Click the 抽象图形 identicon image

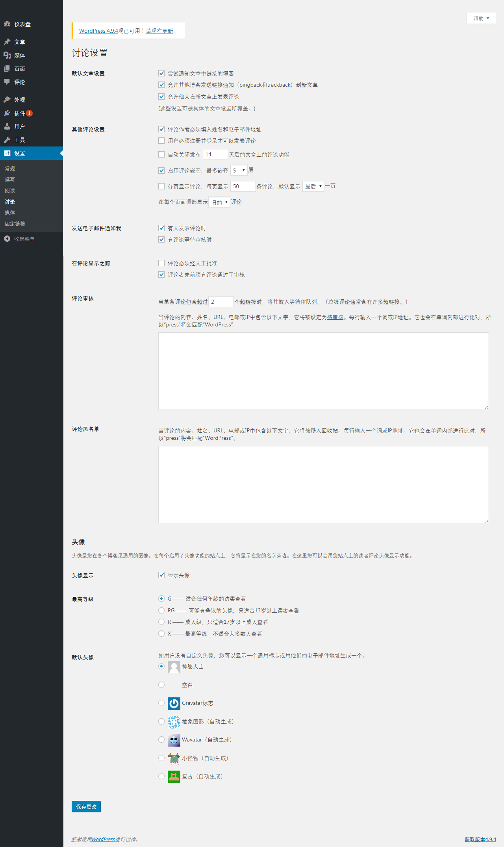[x=174, y=722]
